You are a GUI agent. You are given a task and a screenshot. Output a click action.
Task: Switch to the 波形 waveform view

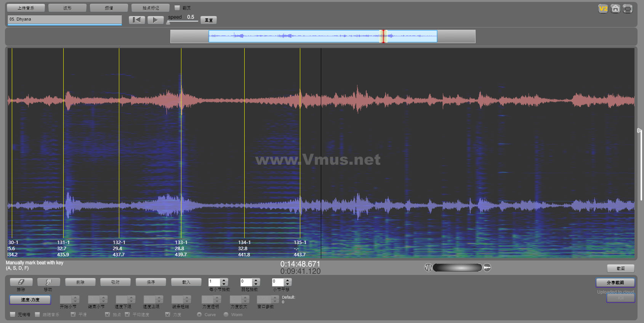(67, 8)
